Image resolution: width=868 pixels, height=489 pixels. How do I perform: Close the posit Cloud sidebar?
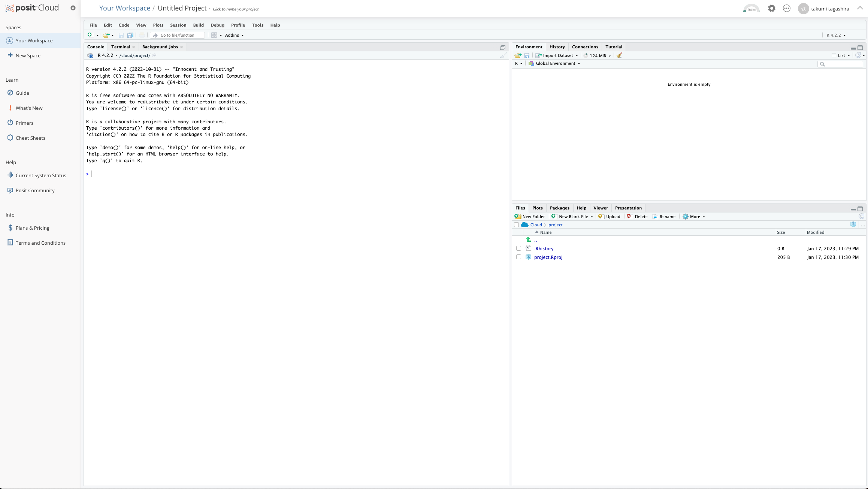[x=73, y=8]
